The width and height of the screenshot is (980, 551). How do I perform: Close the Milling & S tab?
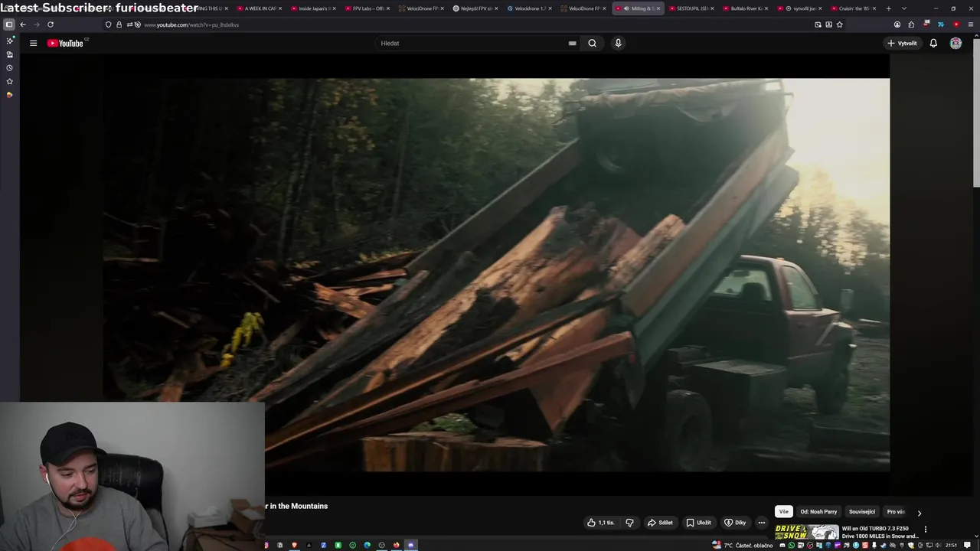tap(658, 8)
